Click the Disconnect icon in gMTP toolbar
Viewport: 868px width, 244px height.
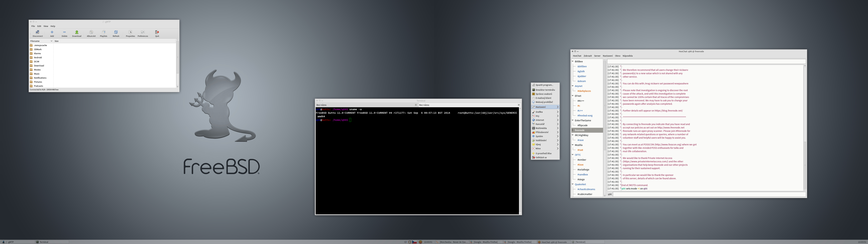[x=37, y=32]
